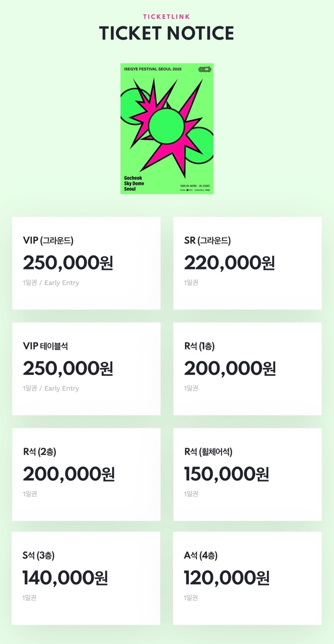Click the TICKET NOTICE heading

point(166,33)
